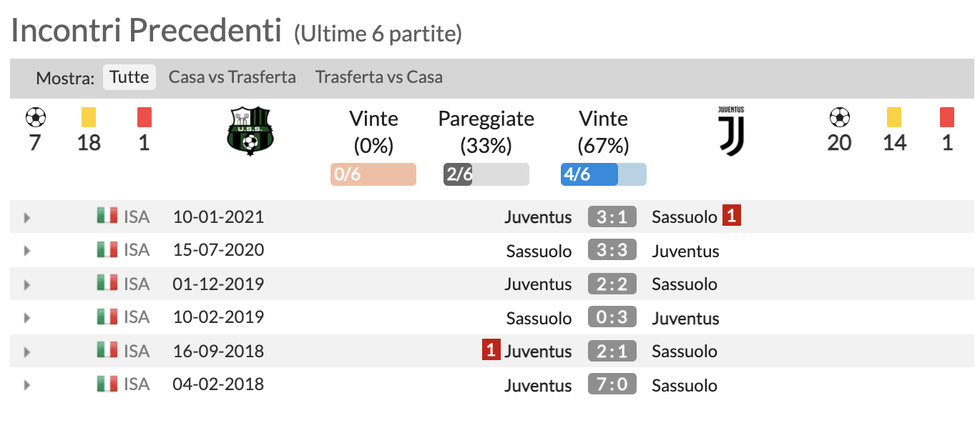Expand the 15-07-2020 match details
Image resolution: width=980 pixels, height=423 pixels.
(x=27, y=251)
